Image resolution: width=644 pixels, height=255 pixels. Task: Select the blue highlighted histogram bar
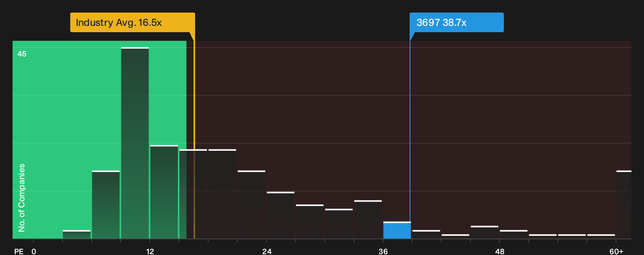pyautogui.click(x=397, y=230)
